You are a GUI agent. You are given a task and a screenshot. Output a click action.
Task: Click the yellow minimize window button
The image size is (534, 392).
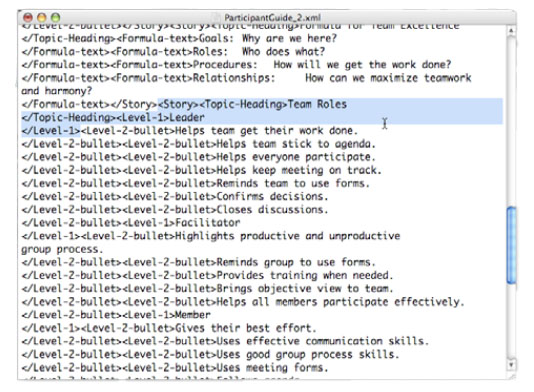tap(42, 17)
